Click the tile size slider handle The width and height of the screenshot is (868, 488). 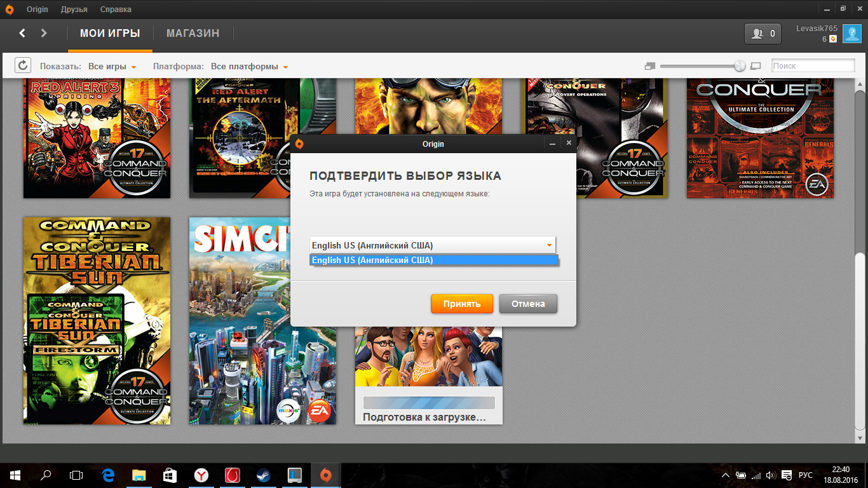740,66
